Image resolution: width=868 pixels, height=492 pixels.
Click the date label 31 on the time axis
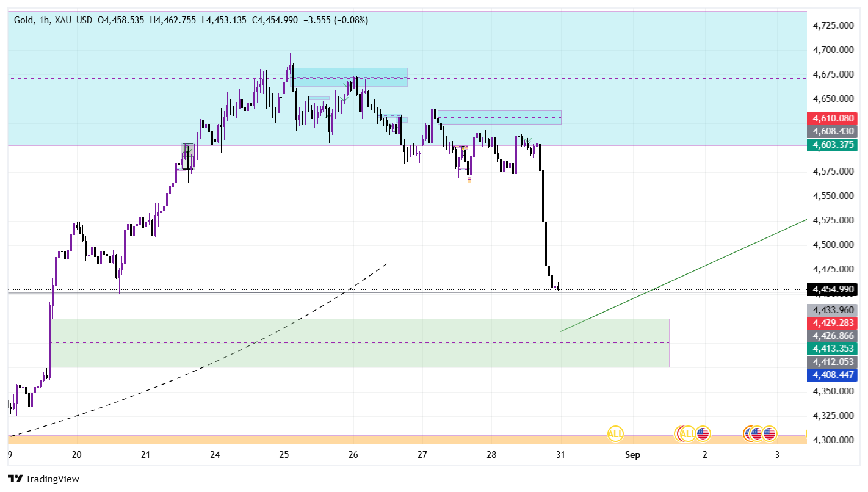[561, 455]
